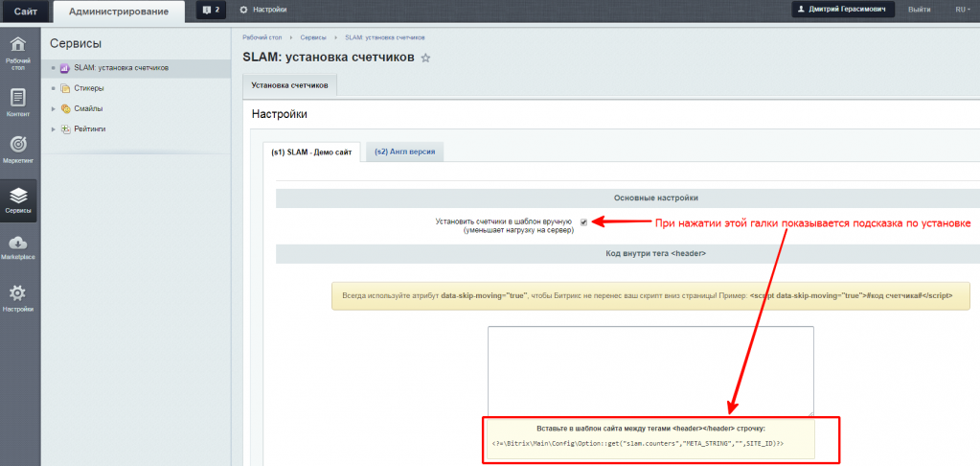Click the Код внутри тега <header> heading
980x466 pixels.
click(655, 253)
